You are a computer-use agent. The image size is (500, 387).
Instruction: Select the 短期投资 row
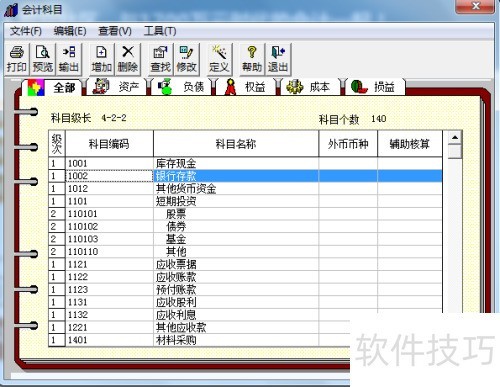coord(246,201)
